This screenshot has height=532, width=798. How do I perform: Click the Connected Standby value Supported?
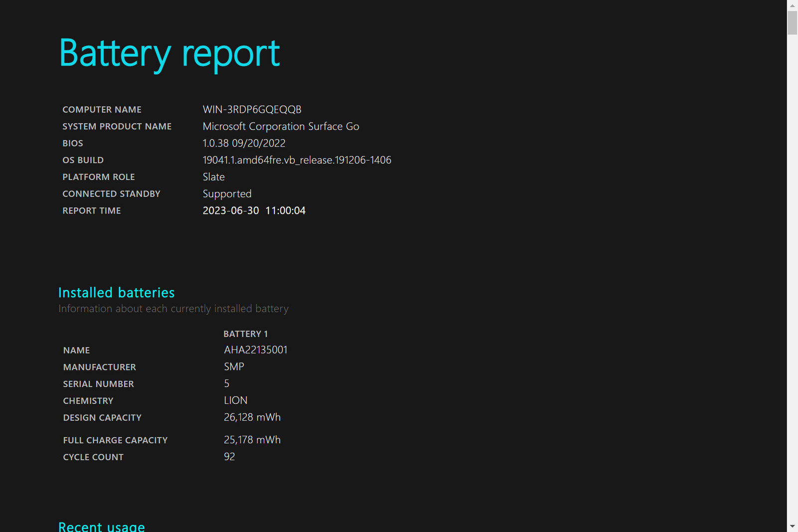pyautogui.click(x=227, y=194)
